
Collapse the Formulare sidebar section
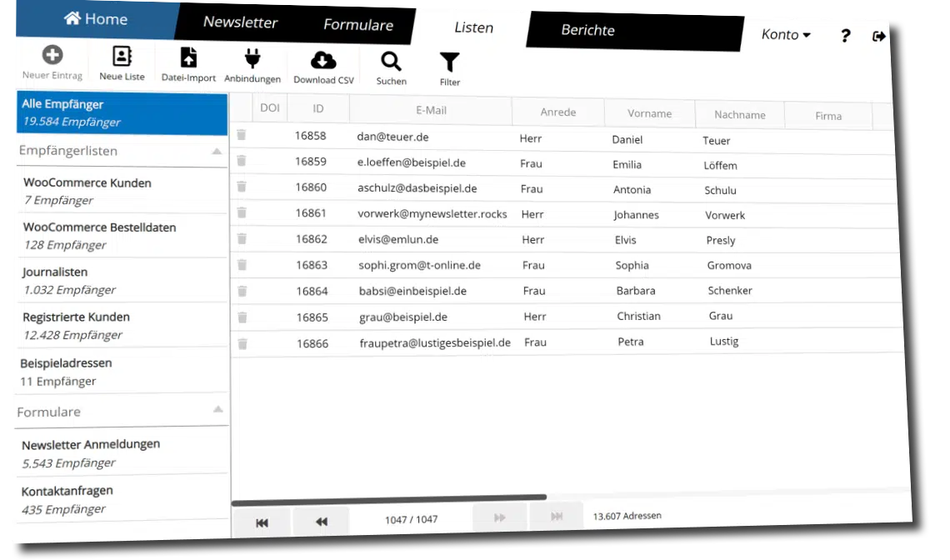pyautogui.click(x=218, y=410)
